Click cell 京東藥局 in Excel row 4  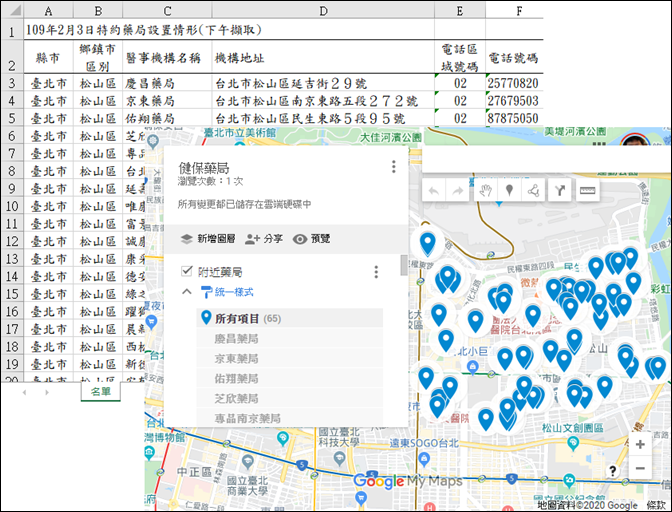pos(167,100)
